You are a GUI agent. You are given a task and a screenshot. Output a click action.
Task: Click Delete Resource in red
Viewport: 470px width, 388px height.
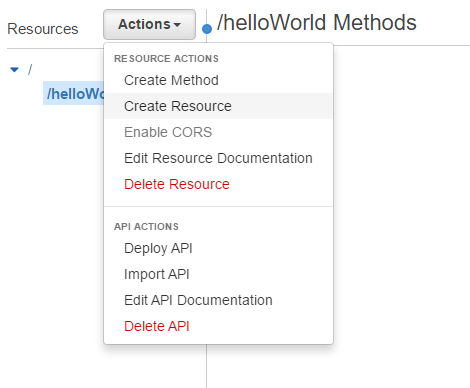(218, 184)
